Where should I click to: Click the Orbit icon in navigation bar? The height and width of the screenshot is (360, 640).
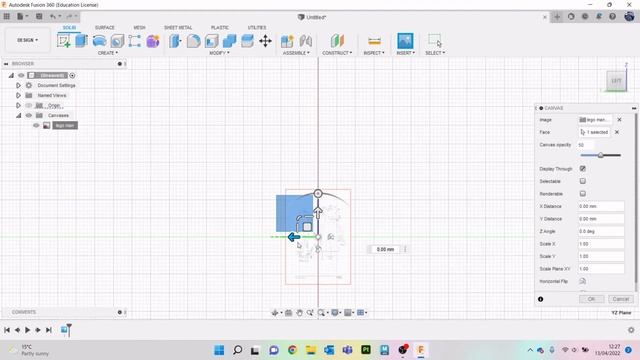(x=275, y=313)
